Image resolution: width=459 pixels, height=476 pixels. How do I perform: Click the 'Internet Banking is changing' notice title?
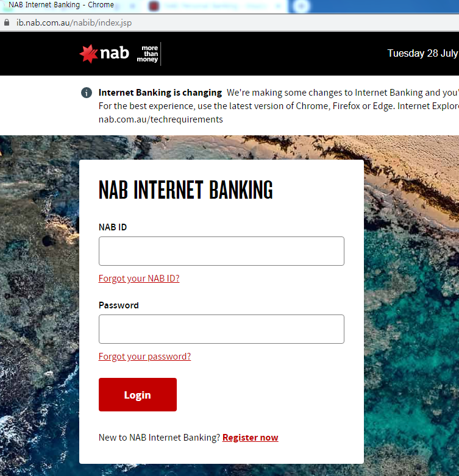tap(160, 92)
